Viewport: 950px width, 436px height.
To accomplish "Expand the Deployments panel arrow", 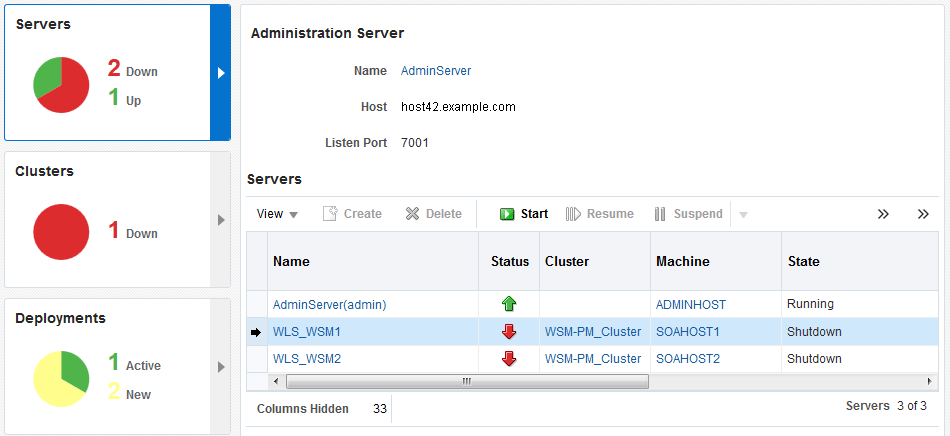I will 221,366.
